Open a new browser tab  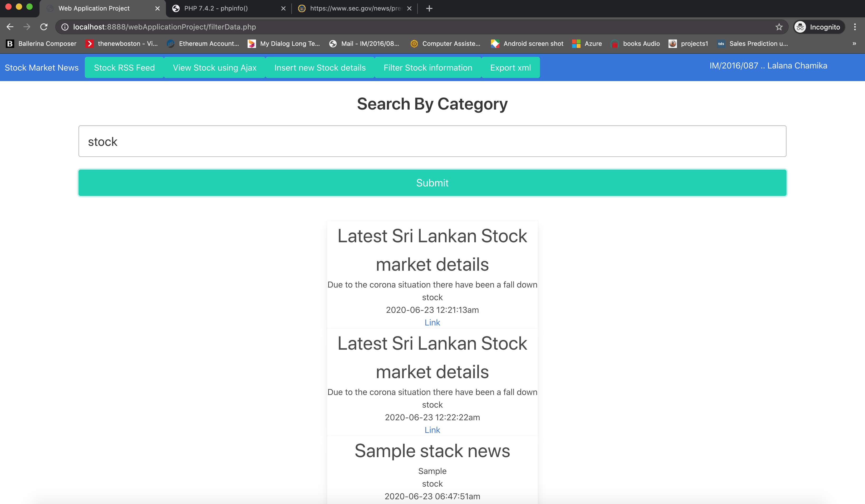(x=429, y=8)
